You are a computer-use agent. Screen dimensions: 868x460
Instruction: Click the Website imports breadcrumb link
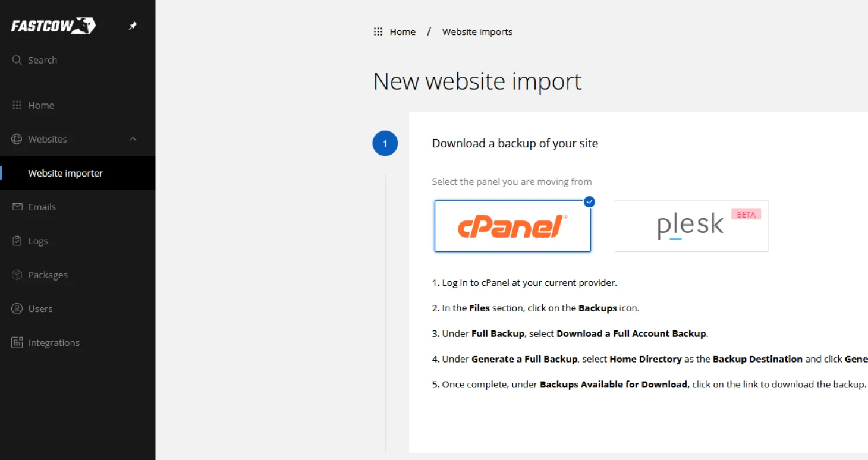[x=477, y=32]
